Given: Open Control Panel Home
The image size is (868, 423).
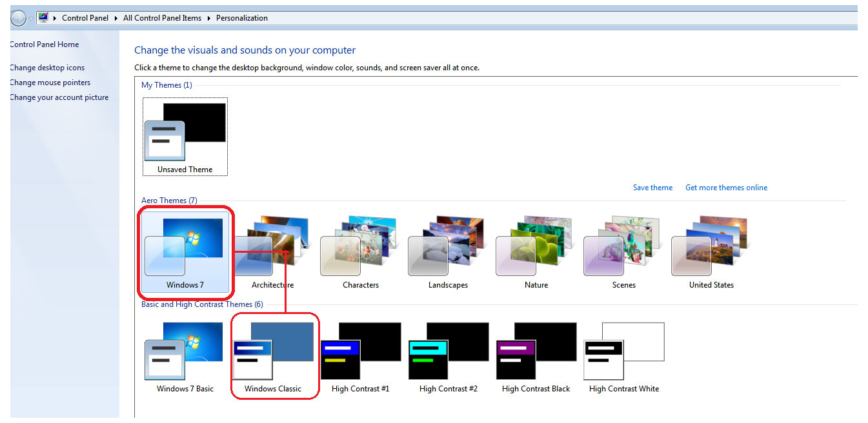Looking at the screenshot, I should click(x=45, y=44).
